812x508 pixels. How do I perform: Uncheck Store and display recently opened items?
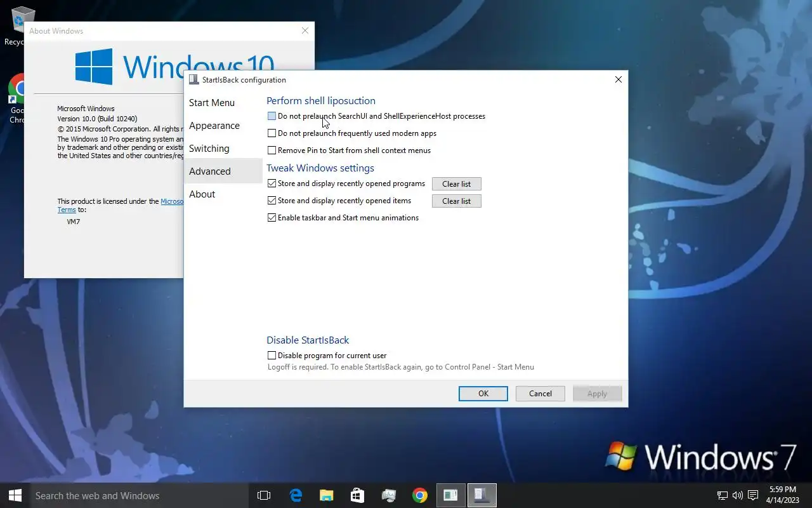(272, 201)
